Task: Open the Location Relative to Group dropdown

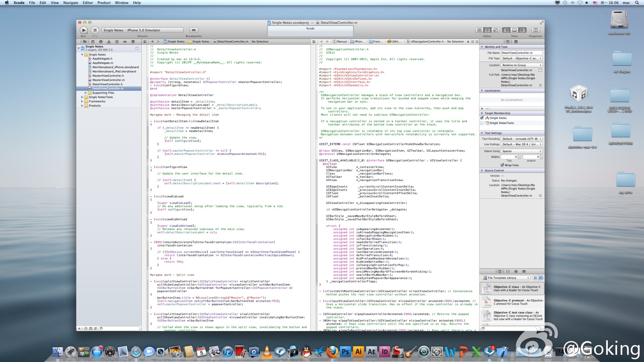Action: (x=522, y=65)
